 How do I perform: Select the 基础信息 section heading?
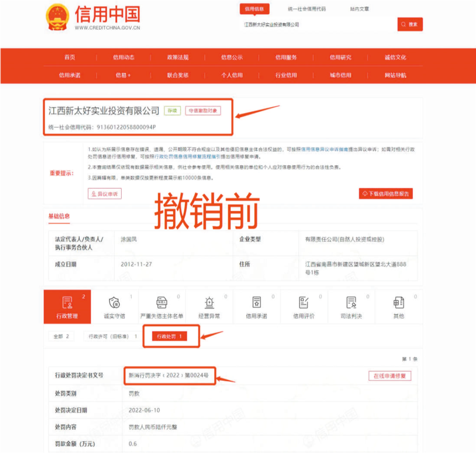pyautogui.click(x=59, y=216)
